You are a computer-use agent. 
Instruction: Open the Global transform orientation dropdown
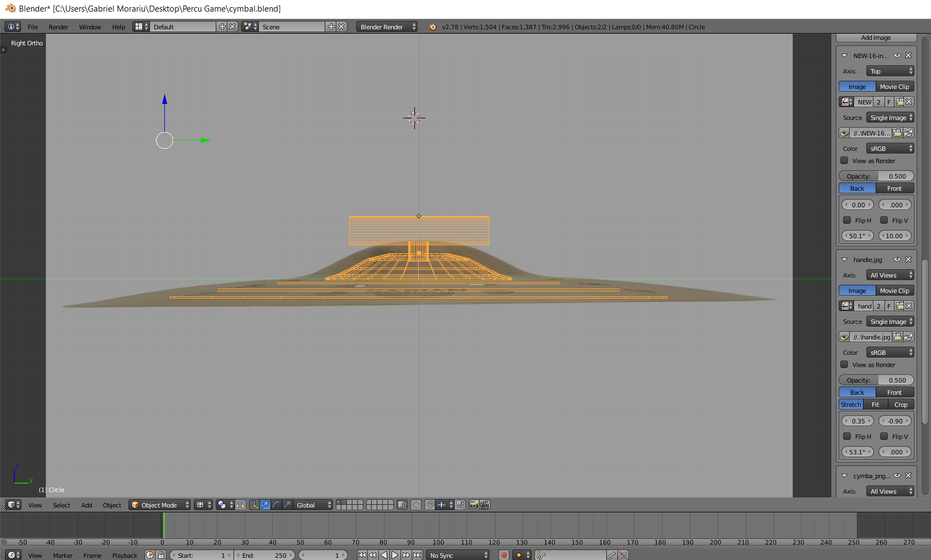[313, 505]
